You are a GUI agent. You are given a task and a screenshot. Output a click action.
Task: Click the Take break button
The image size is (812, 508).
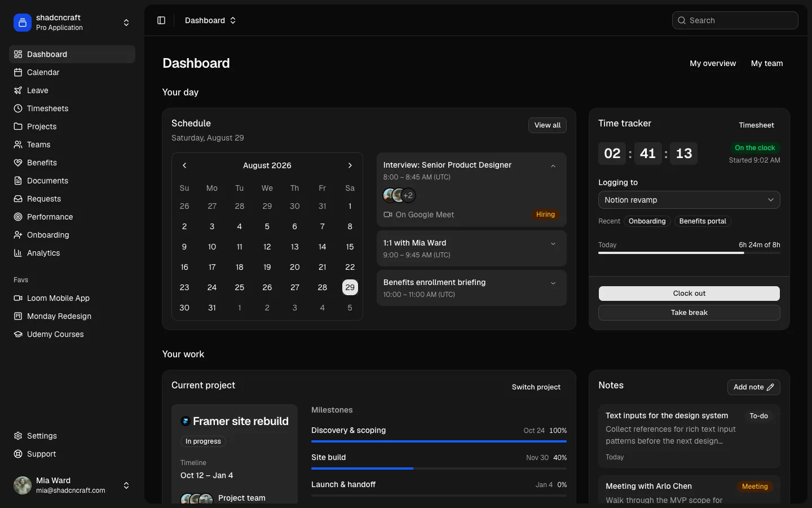point(689,313)
